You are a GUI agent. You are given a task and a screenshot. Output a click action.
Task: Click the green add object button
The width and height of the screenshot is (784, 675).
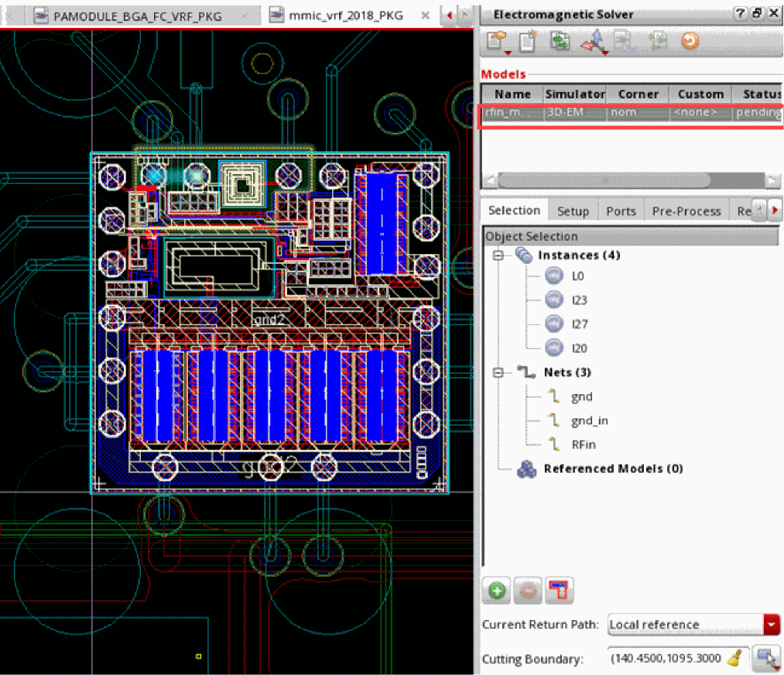[496, 591]
